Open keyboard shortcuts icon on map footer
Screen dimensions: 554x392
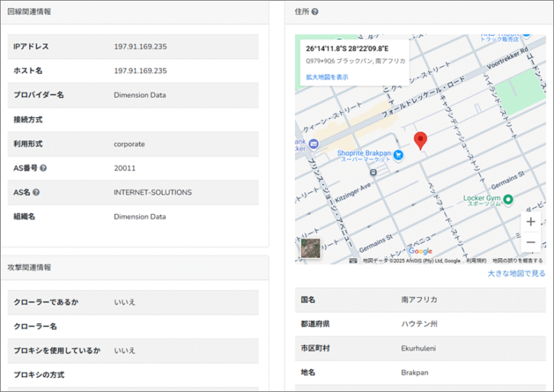pos(353,261)
